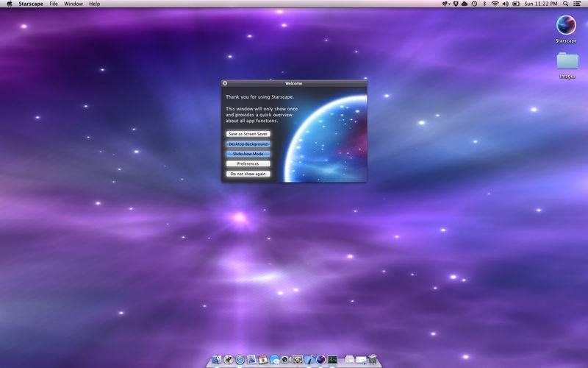Click the volume icon in menu bar
Screen dimensions: 588x368
point(505,4)
